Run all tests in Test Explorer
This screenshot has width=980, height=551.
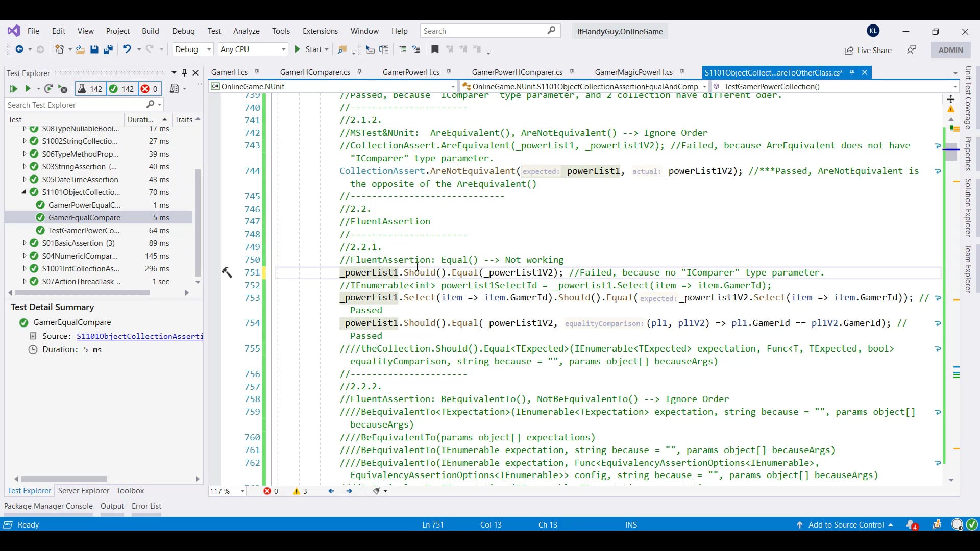pos(13,89)
